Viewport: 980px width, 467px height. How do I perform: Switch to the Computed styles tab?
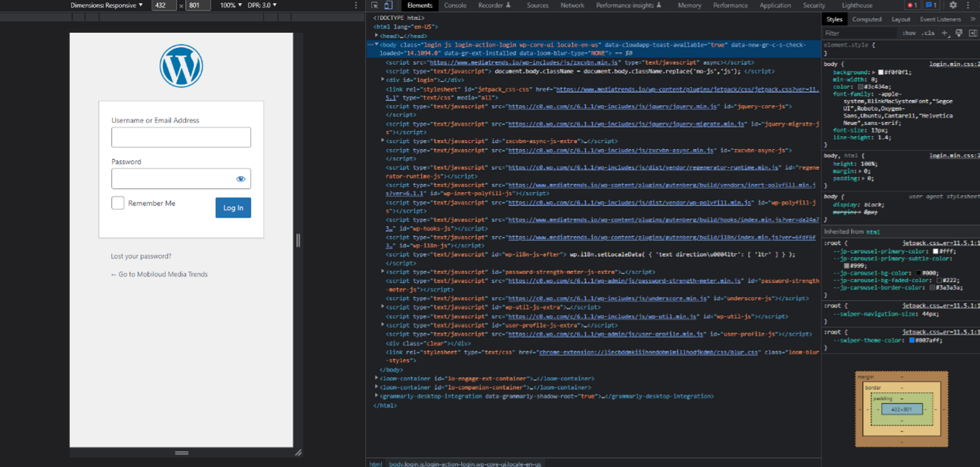[x=866, y=20]
